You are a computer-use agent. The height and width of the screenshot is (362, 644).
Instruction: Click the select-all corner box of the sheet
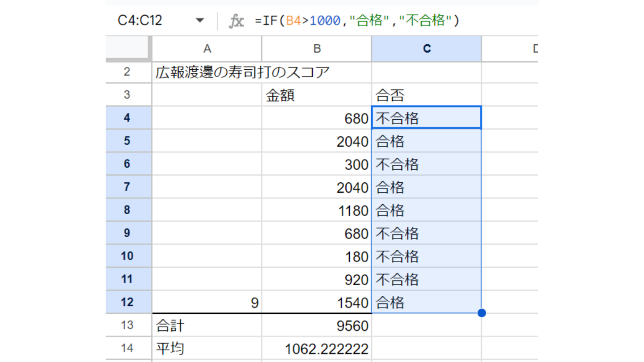128,48
